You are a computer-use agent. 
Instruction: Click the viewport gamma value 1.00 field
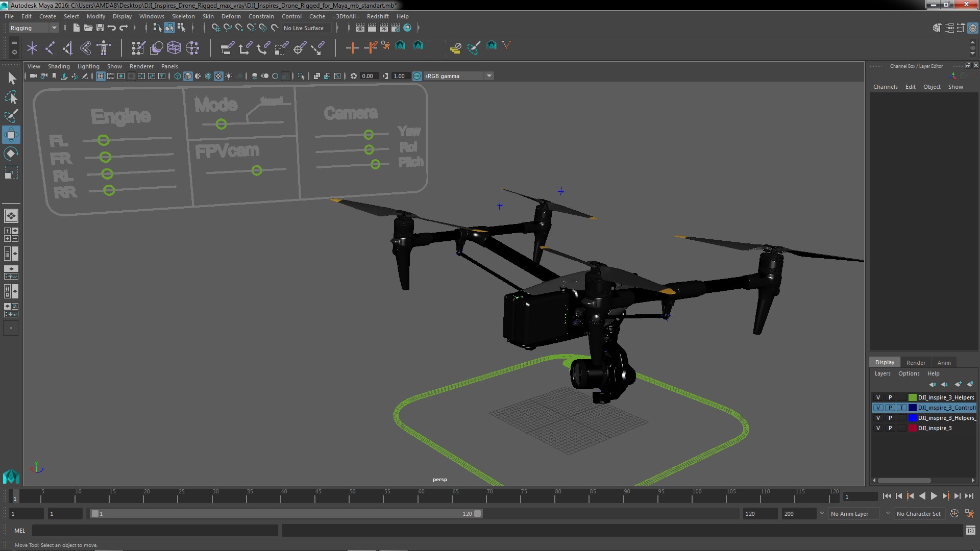click(x=400, y=76)
